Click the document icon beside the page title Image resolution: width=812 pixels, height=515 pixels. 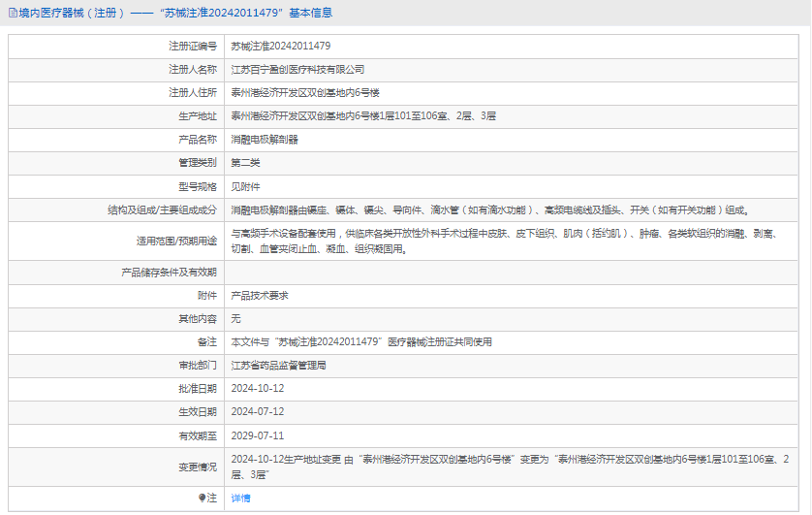[x=13, y=13]
